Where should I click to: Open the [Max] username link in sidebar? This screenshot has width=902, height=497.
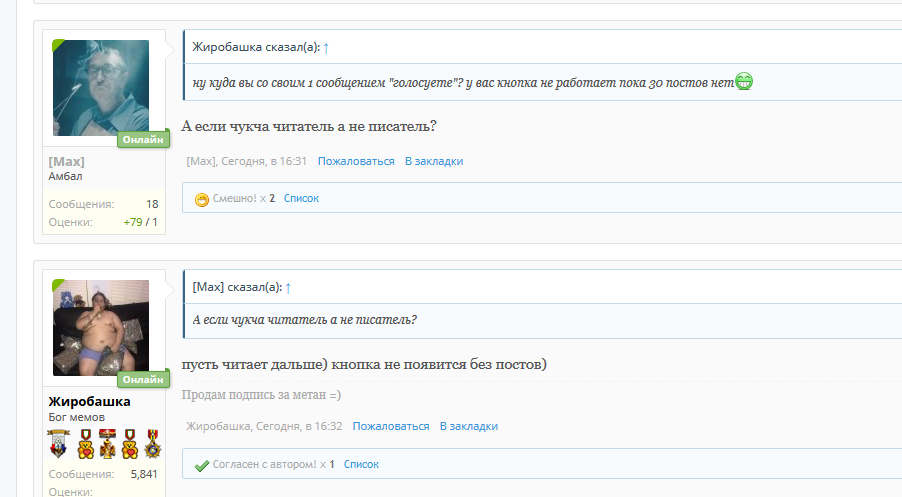point(67,161)
